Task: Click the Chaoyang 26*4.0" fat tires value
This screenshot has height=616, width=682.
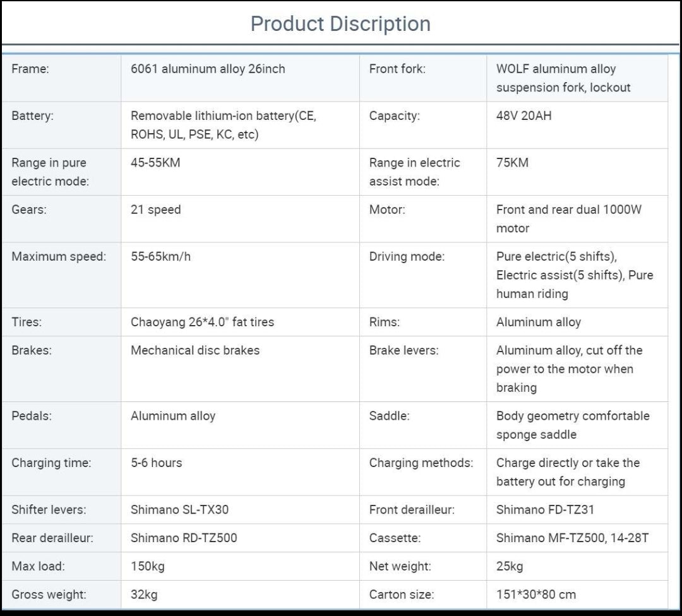Action: [202, 322]
